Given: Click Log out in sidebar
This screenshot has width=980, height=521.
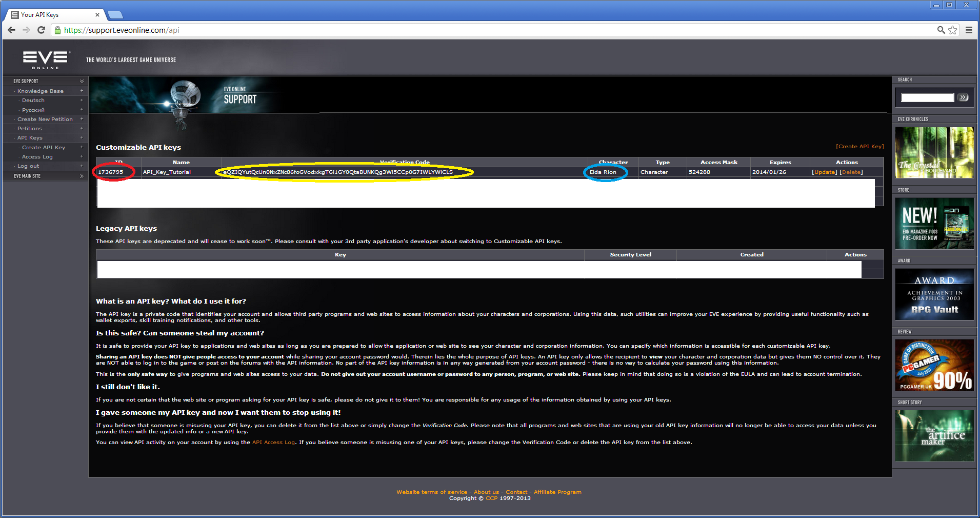Looking at the screenshot, I should tap(28, 166).
